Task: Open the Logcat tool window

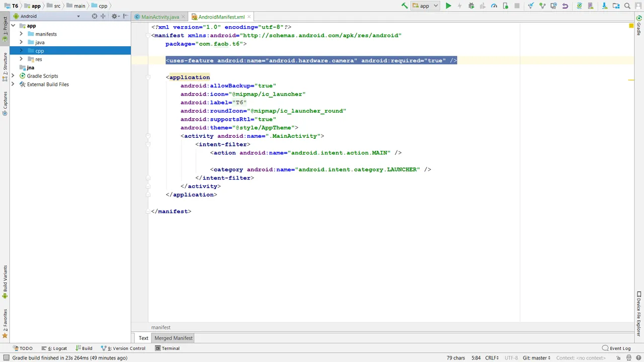Action: click(54, 348)
